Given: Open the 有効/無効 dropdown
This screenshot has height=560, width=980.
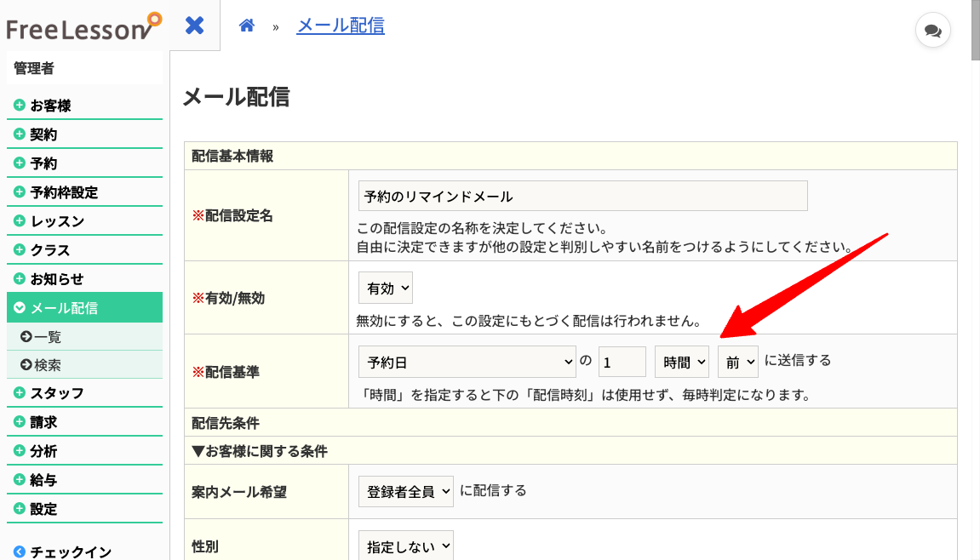Looking at the screenshot, I should (x=385, y=289).
